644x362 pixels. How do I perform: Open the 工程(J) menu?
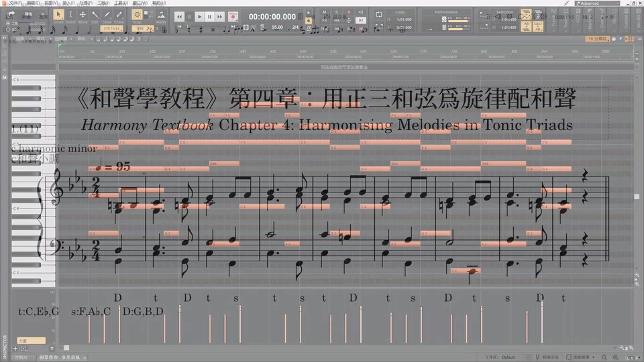(103, 3)
